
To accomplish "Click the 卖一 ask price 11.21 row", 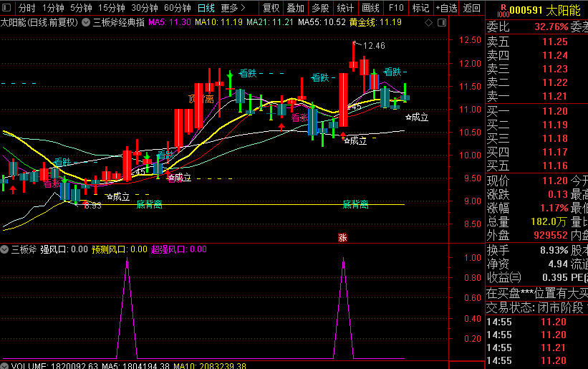I will click(536, 97).
